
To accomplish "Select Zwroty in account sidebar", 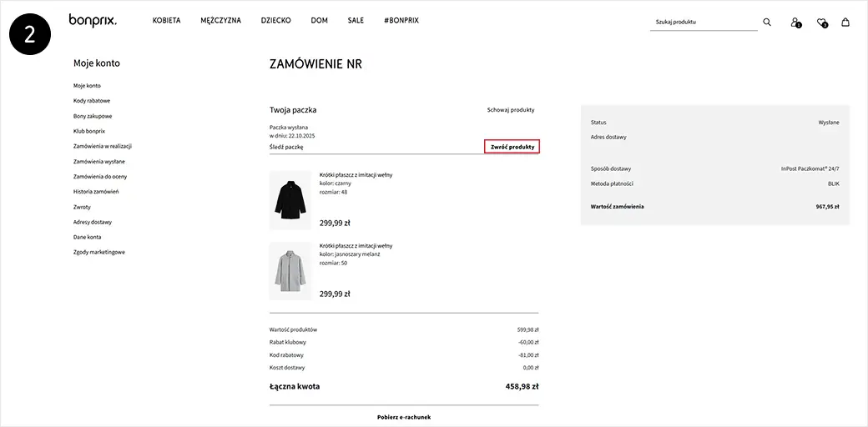I will pos(82,207).
